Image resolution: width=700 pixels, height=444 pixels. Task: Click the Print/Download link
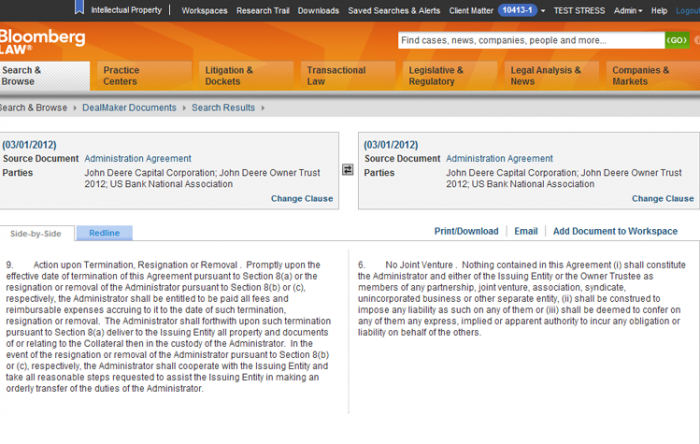466,231
